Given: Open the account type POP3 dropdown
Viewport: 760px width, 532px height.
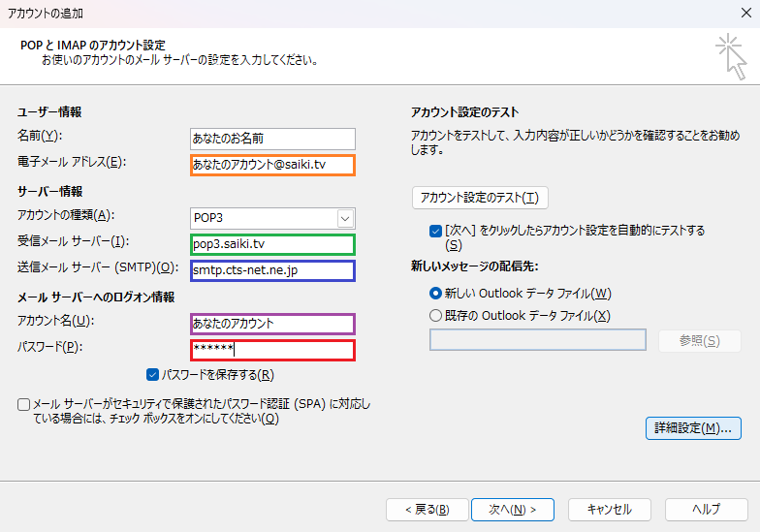Looking at the screenshot, I should point(345,218).
